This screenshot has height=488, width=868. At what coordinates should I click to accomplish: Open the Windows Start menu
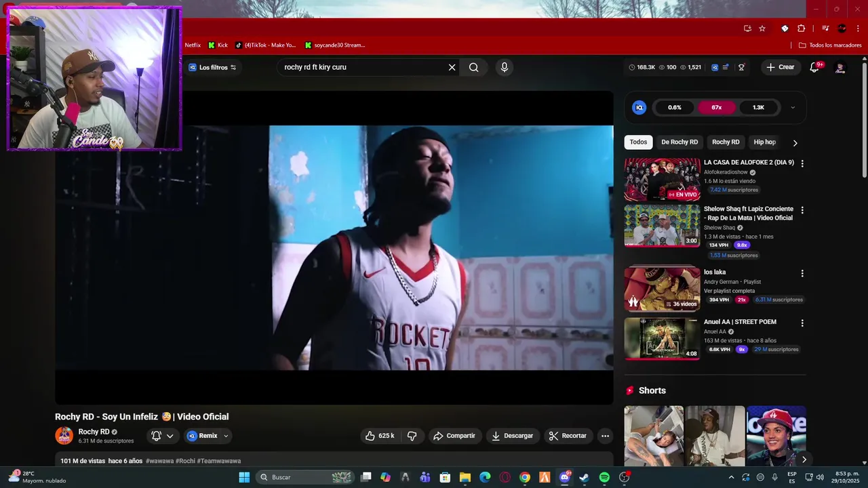pyautogui.click(x=244, y=477)
